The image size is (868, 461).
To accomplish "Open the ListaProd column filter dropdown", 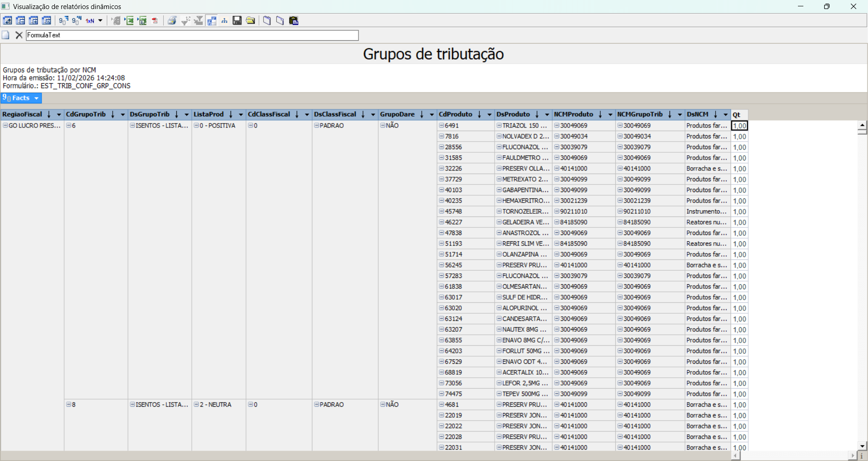I will click(241, 115).
